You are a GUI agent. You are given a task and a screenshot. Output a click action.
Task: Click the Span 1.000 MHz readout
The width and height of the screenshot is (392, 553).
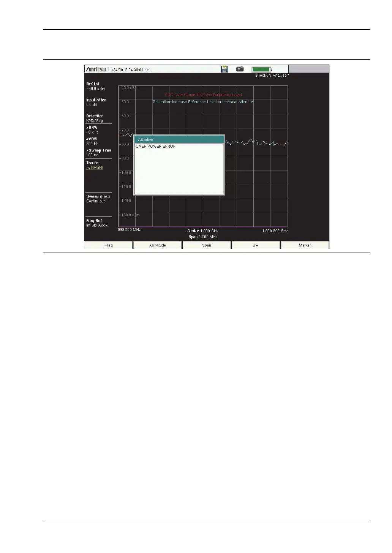click(203, 237)
